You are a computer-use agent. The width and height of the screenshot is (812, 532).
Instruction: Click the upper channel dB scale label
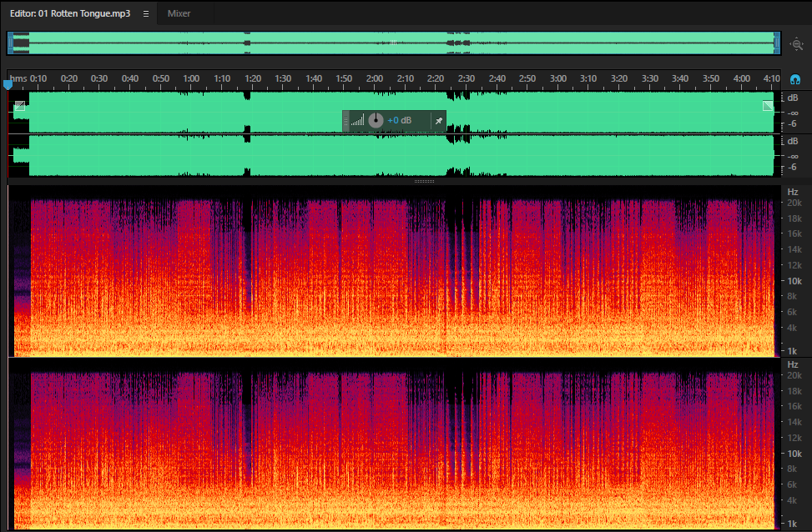point(793,98)
